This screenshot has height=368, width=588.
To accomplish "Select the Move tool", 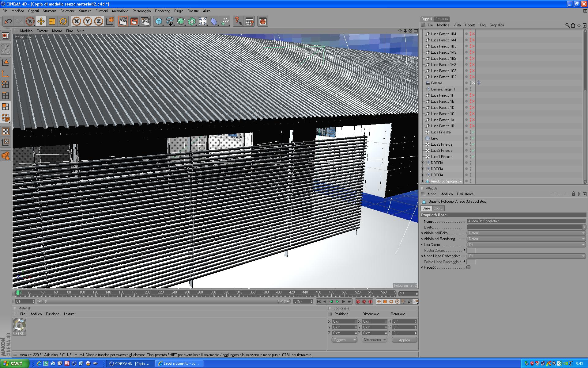I will click(41, 21).
